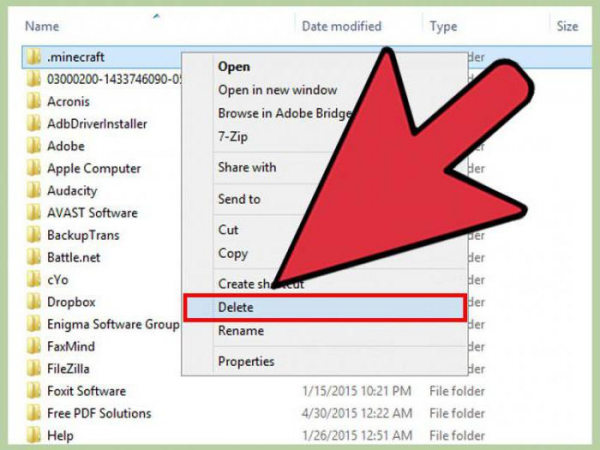Choose Rename from the context menu
Image resolution: width=600 pixels, height=450 pixels.
(x=325, y=331)
